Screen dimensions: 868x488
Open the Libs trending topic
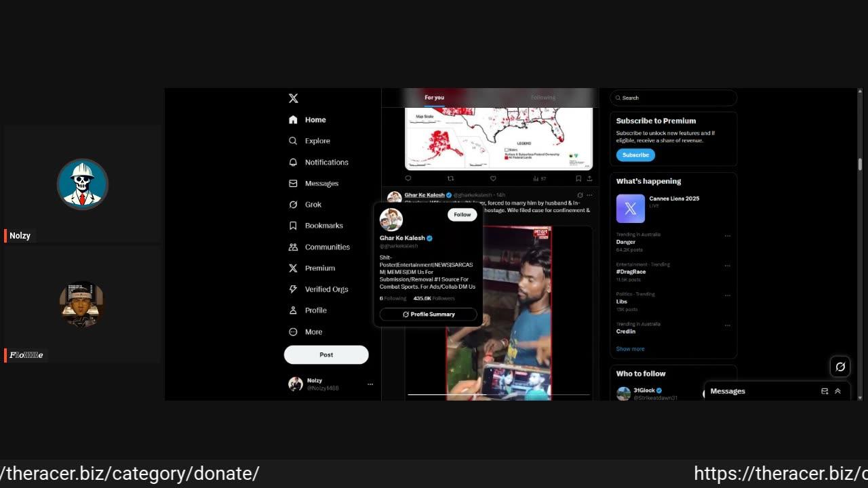point(622,302)
